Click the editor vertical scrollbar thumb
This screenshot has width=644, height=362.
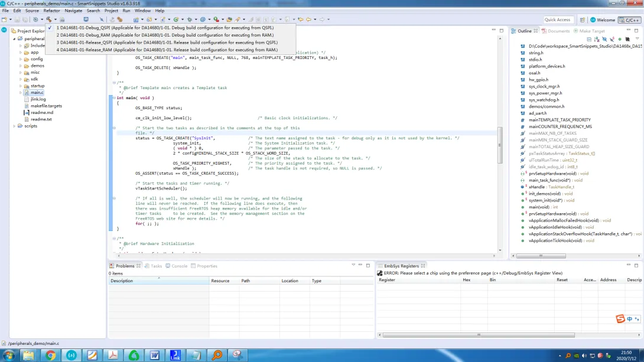(500, 145)
